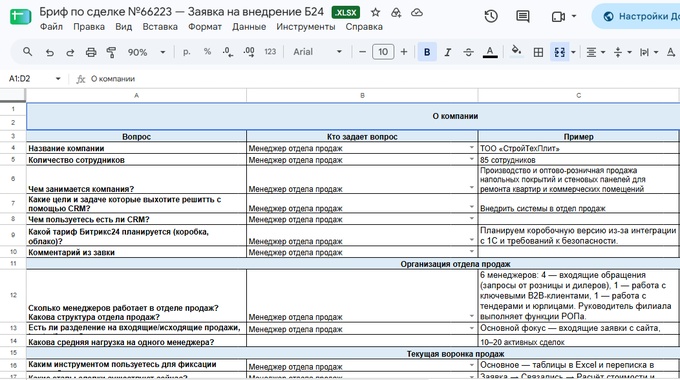Open text wrapping dropdown

[x=649, y=52]
